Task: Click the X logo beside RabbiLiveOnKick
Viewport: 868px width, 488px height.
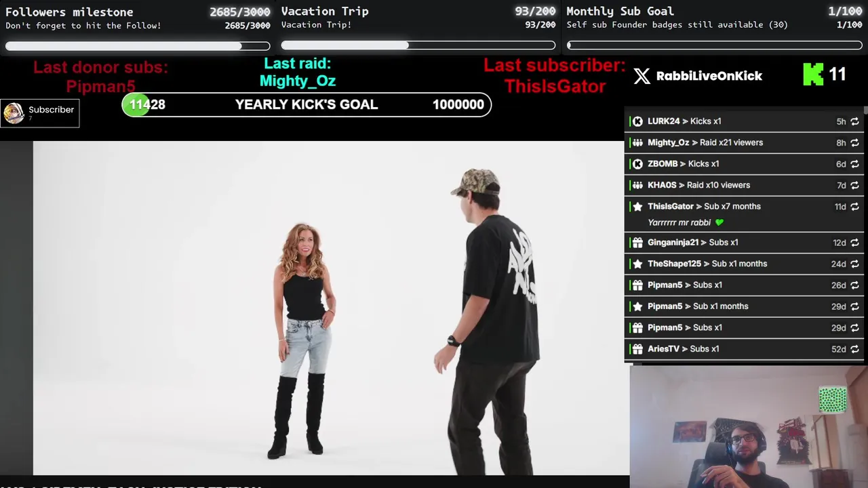Action: pos(642,76)
